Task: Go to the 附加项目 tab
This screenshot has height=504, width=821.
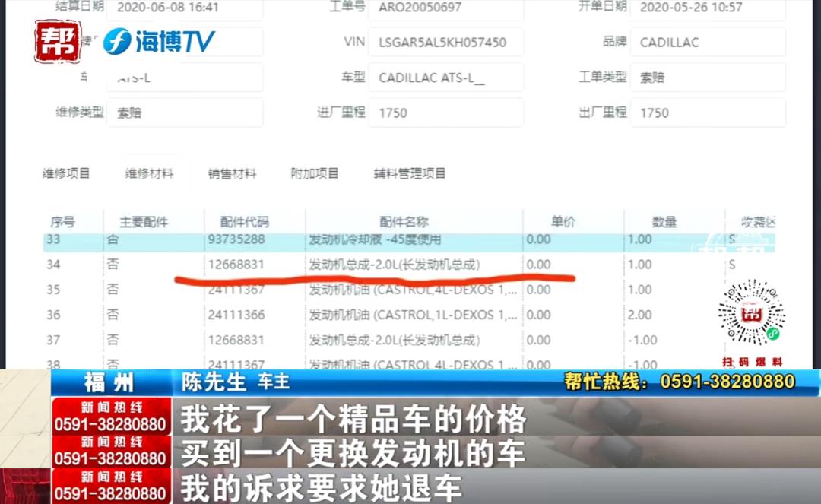Action: (x=315, y=173)
